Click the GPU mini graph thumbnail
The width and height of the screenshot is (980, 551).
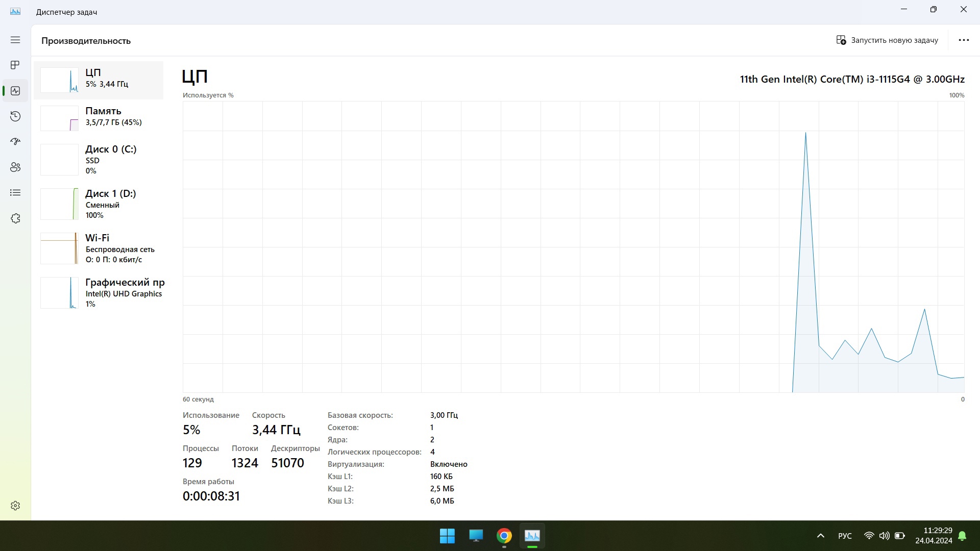click(x=59, y=293)
